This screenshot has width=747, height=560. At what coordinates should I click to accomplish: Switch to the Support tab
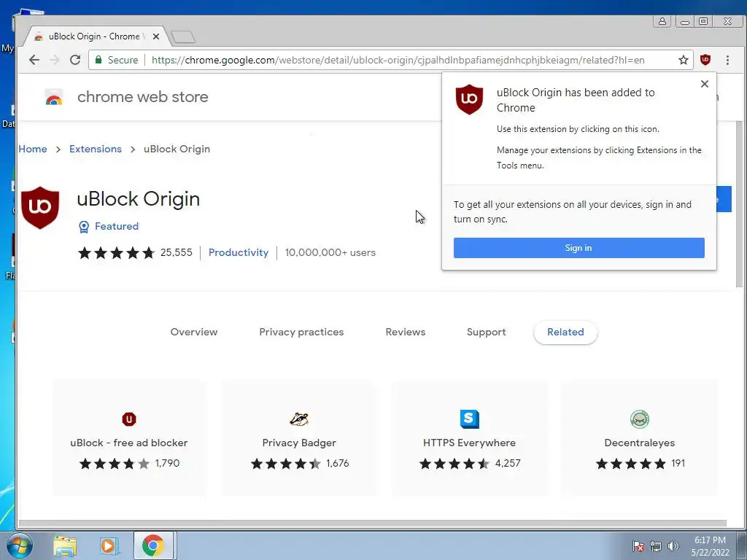tap(486, 332)
